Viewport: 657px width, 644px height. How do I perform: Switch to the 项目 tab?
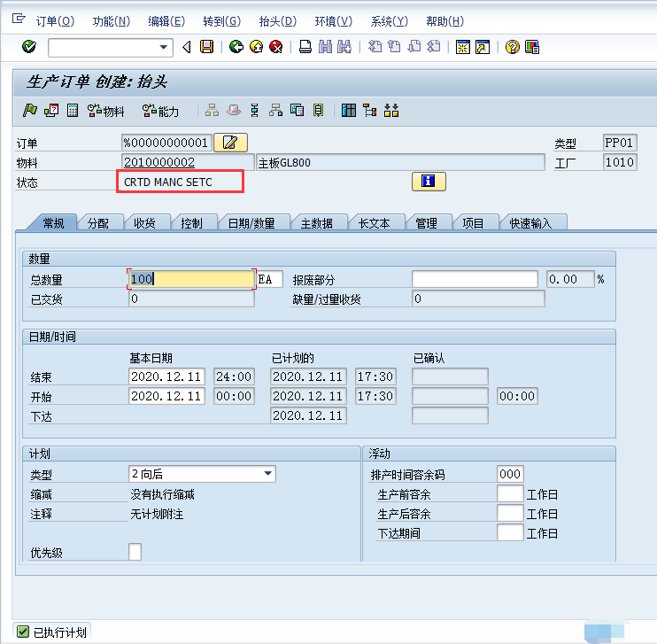pos(473,223)
